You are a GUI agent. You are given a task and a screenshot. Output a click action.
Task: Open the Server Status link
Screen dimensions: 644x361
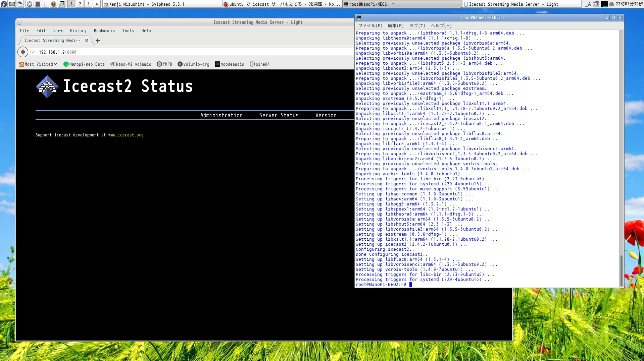click(279, 115)
